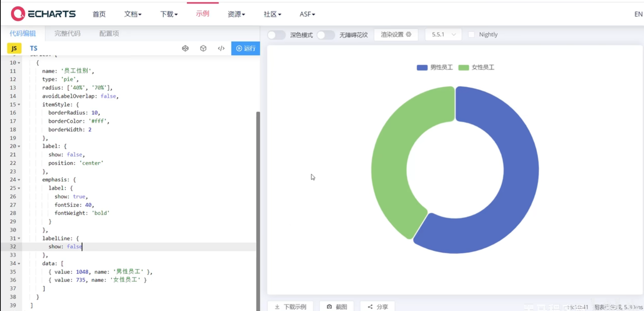This screenshot has height=311, width=644.
Task: Check the Nightly checkbox
Action: click(471, 35)
